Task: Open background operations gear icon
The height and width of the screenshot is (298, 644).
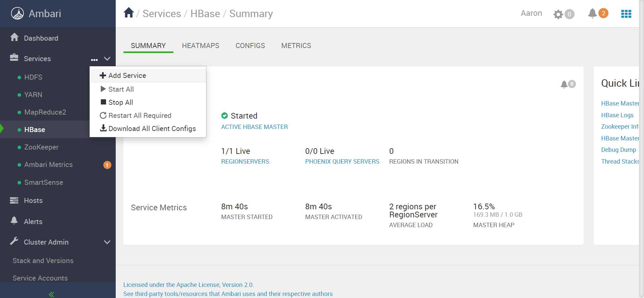Action: [558, 14]
